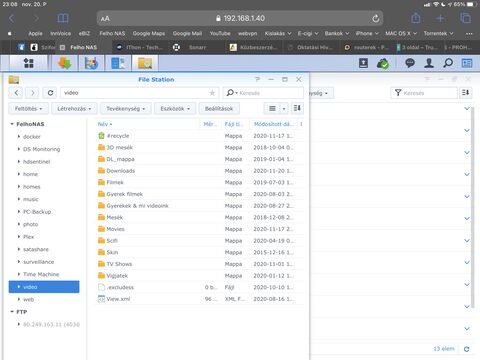Click the File Station path field
This screenshot has width=480, height=360.
pyautogui.click(x=139, y=93)
